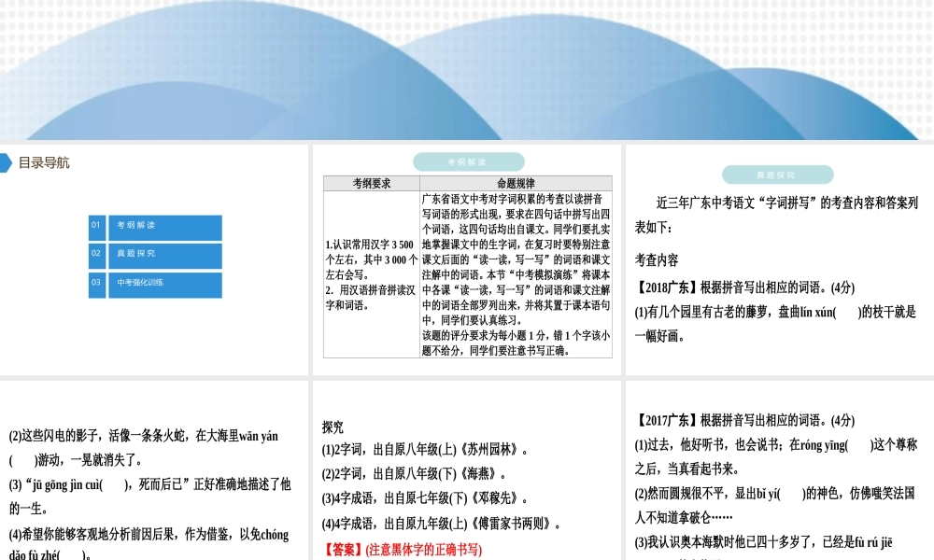This screenshot has width=934, height=560.
Task: Click the red 【答案】 note text
Action: tap(402, 550)
